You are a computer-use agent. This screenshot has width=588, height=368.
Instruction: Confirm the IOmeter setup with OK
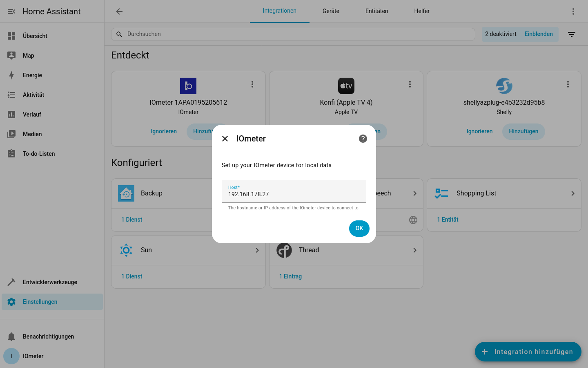pos(359,229)
